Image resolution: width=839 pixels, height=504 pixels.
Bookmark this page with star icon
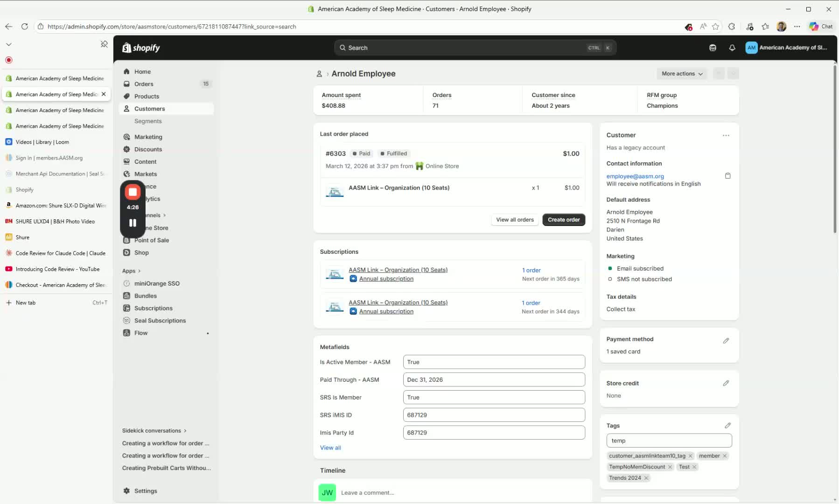716,27
